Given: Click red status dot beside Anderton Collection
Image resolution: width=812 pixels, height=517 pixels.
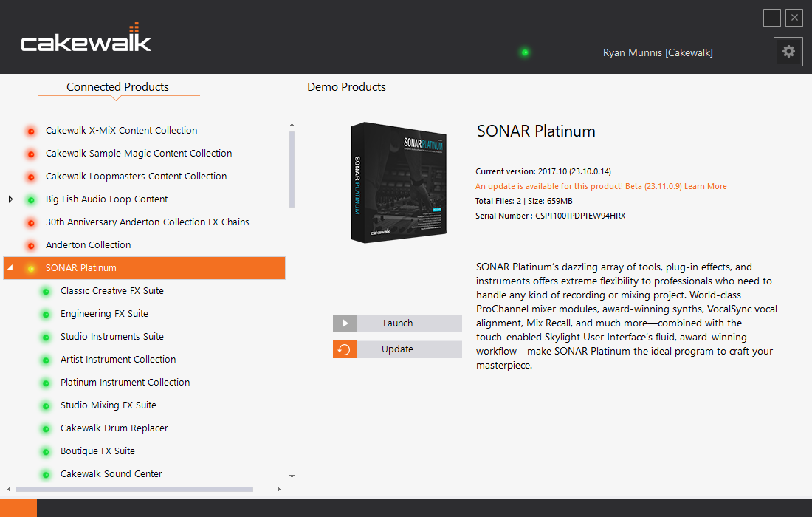Looking at the screenshot, I should (31, 245).
